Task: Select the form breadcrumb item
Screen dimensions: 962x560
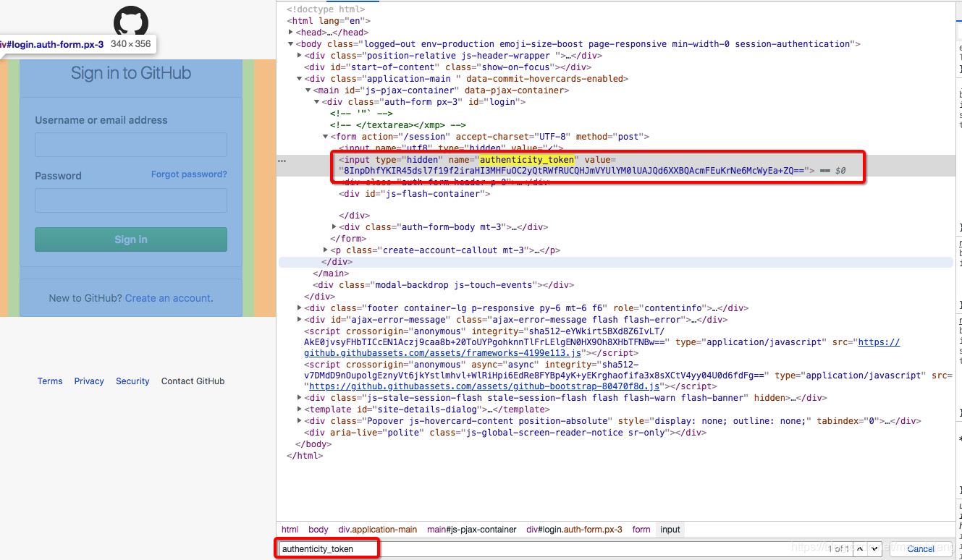Action: click(x=641, y=530)
